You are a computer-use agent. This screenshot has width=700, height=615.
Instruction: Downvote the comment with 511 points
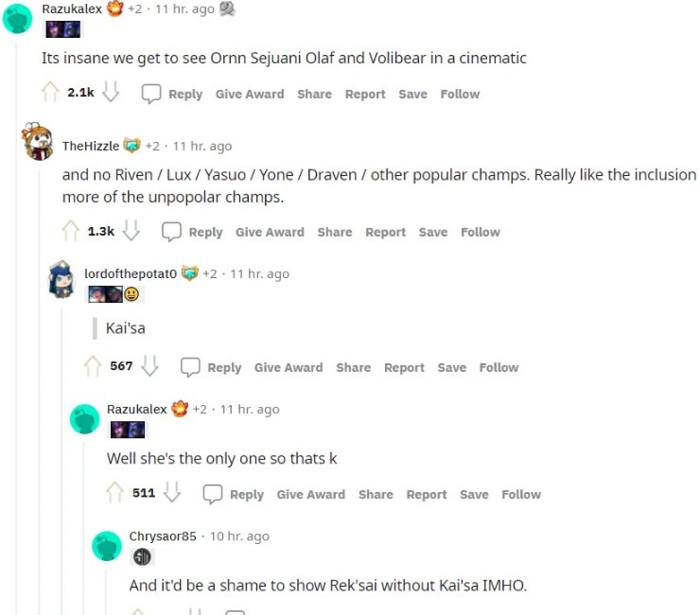(x=172, y=493)
